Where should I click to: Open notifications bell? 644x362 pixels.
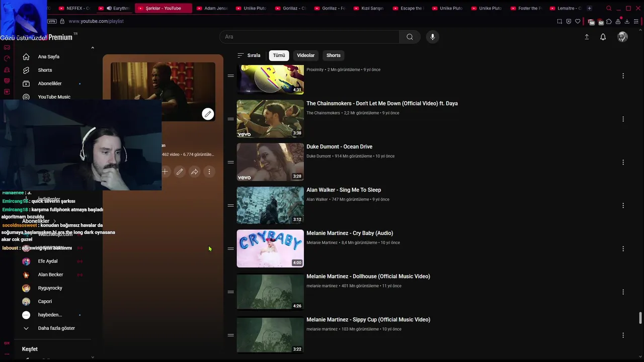(603, 37)
